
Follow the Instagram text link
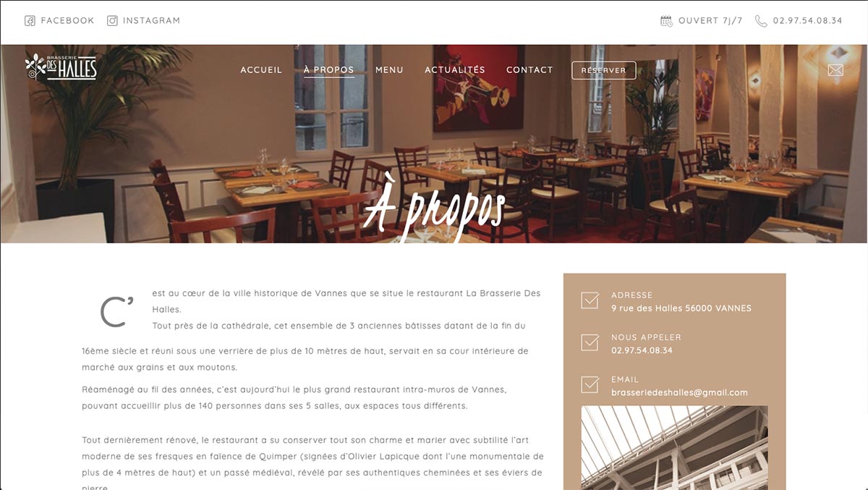coord(152,21)
